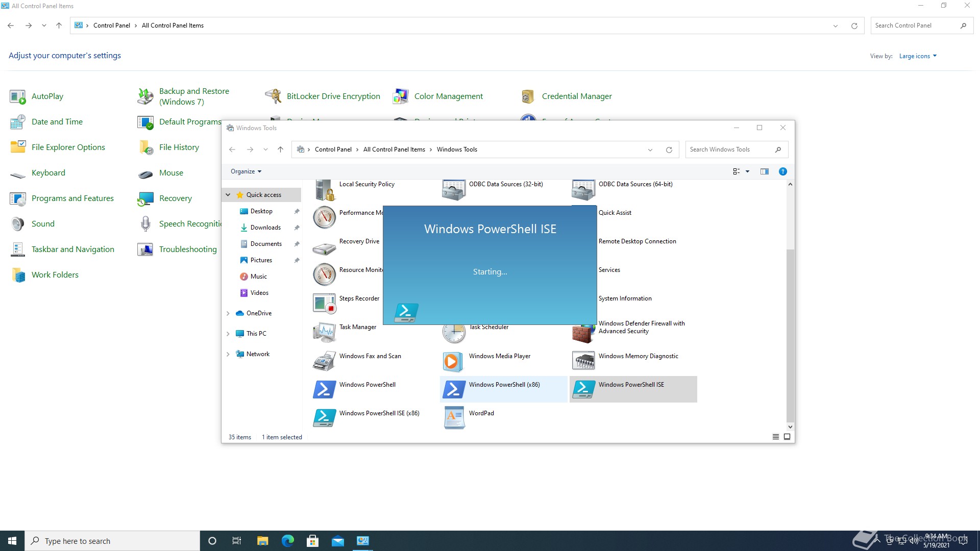Click the Search Control Panel field
Viewport: 980px width, 551px height.
(922, 26)
